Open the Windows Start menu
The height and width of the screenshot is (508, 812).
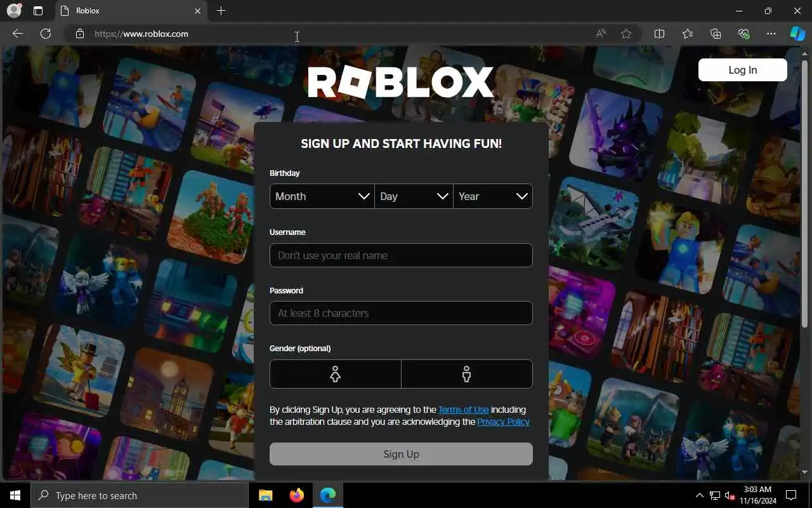(x=15, y=495)
